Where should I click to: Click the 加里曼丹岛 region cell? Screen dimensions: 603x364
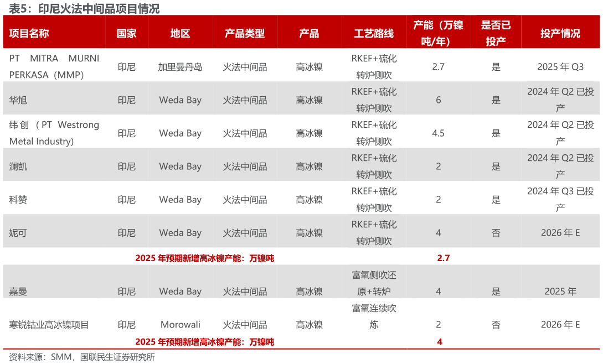click(181, 67)
